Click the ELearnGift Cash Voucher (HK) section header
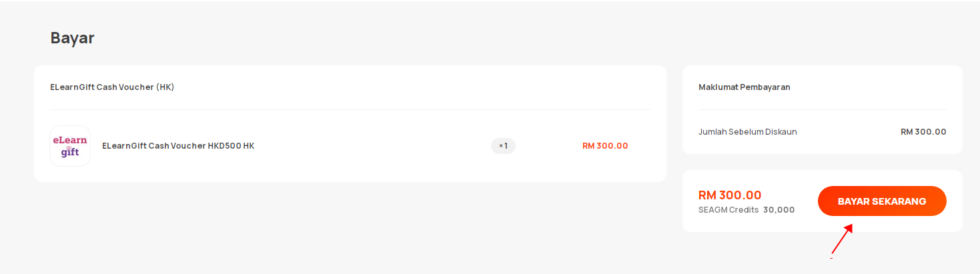 pos(112,87)
